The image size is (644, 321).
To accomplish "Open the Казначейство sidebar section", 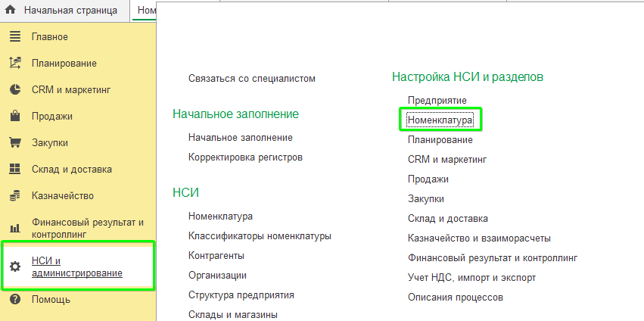I will 63,195.
